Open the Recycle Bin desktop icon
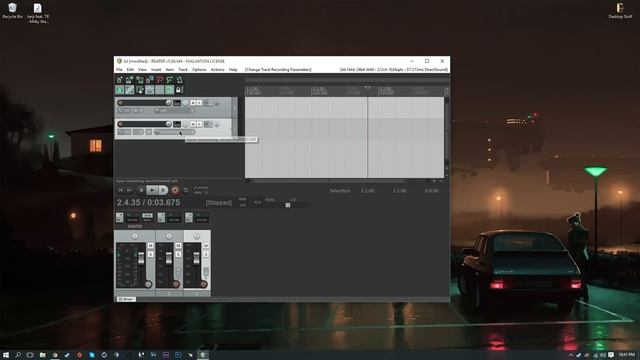 coord(12,11)
